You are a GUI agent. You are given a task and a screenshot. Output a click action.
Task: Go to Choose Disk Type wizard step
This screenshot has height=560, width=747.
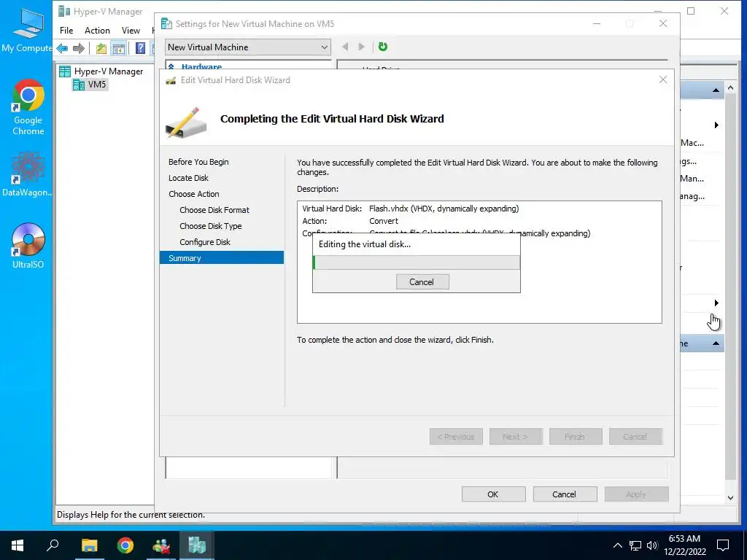[x=211, y=226]
